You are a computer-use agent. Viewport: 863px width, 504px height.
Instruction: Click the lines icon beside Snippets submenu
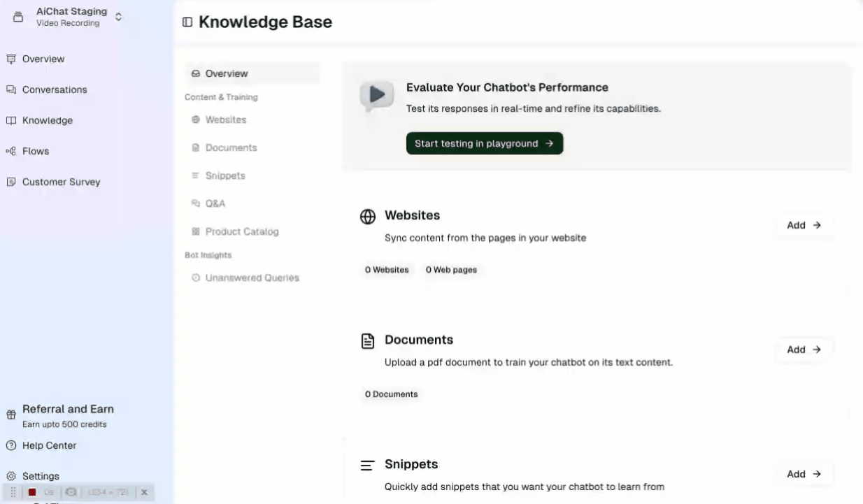196,175
